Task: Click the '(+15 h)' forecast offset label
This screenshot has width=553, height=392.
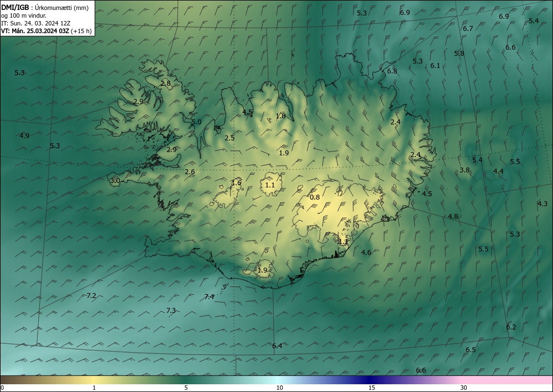Action: click(81, 31)
